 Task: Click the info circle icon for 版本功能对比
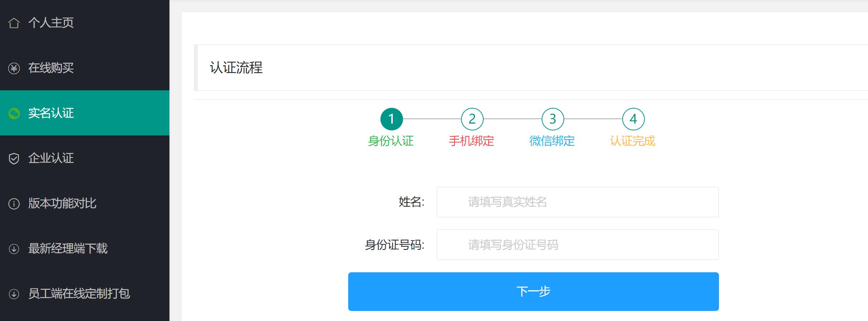coord(14,203)
